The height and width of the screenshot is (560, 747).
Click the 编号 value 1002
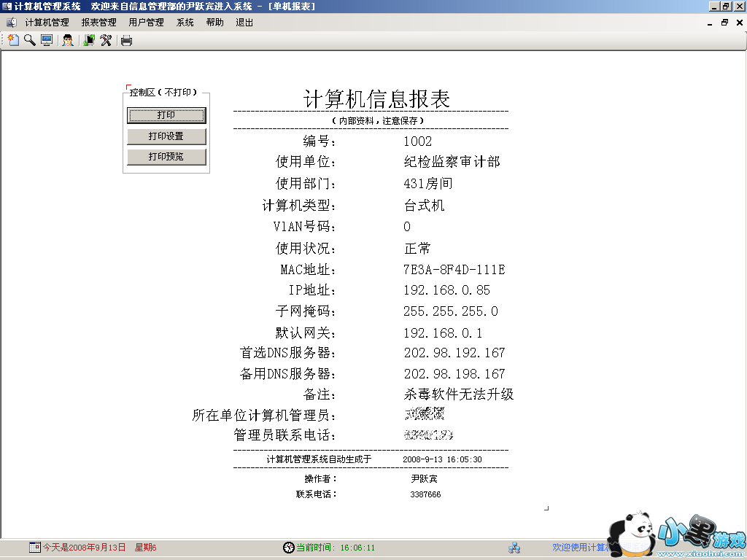[x=417, y=141]
